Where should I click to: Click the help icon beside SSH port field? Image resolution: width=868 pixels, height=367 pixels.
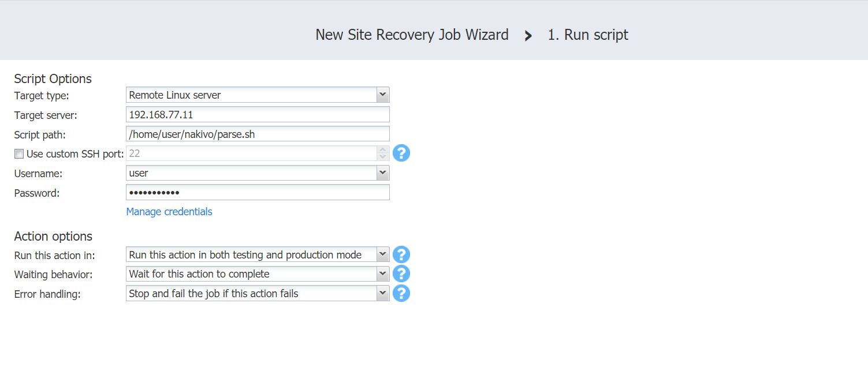[401, 153]
